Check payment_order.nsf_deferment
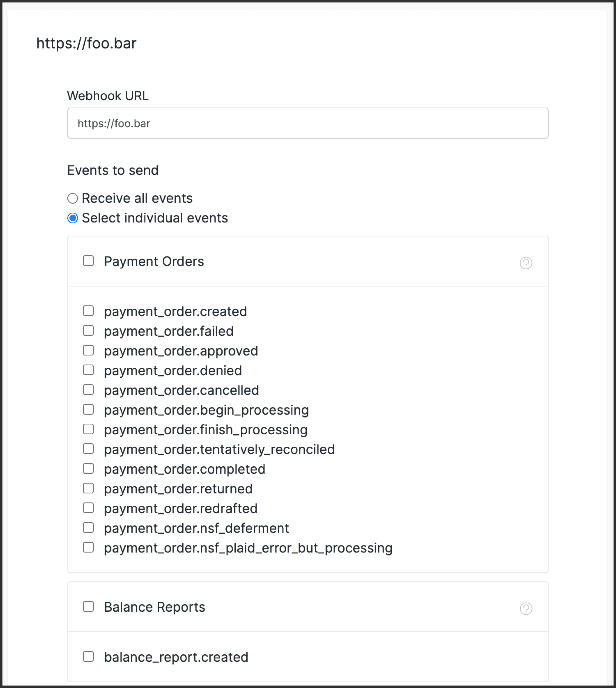The height and width of the screenshot is (688, 616). (88, 528)
